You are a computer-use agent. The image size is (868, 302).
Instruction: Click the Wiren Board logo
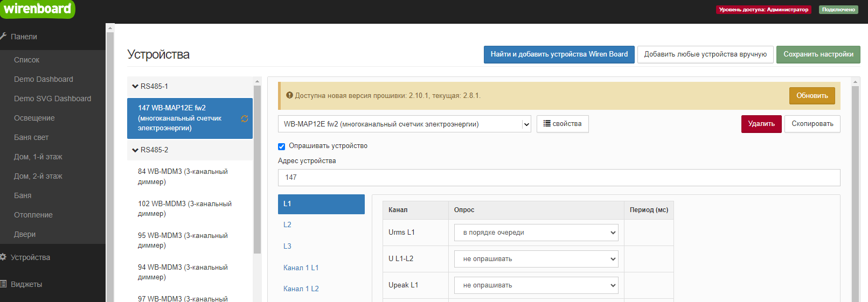(37, 9)
